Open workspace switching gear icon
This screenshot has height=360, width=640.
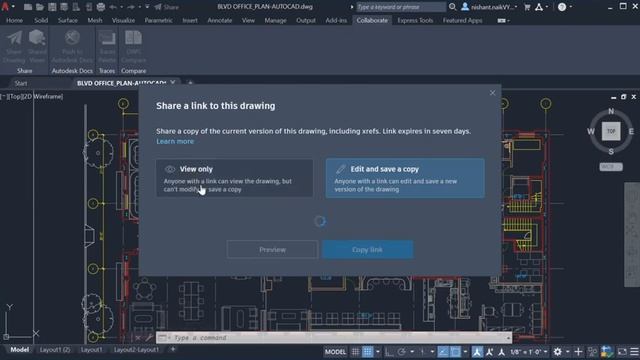point(558,352)
